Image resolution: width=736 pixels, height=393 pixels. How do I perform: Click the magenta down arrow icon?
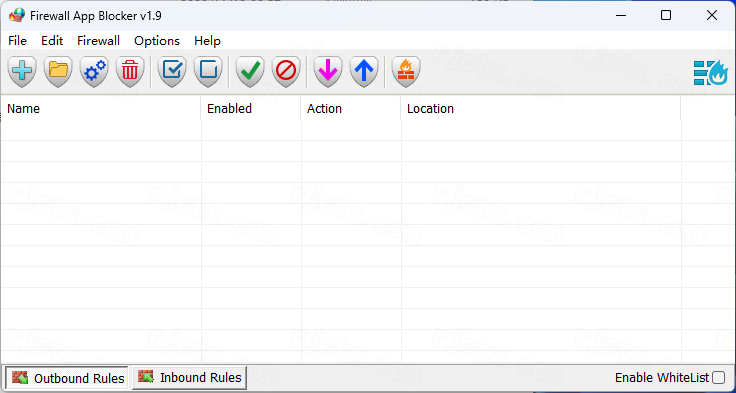point(328,71)
